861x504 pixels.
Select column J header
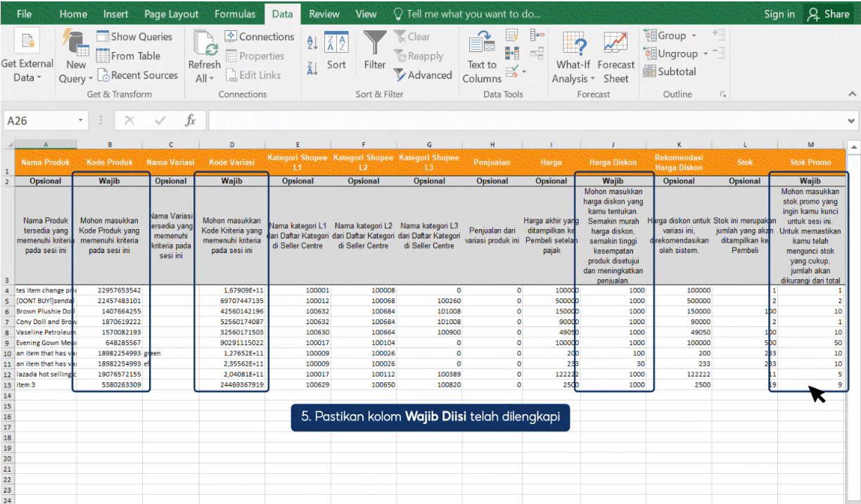(613, 145)
